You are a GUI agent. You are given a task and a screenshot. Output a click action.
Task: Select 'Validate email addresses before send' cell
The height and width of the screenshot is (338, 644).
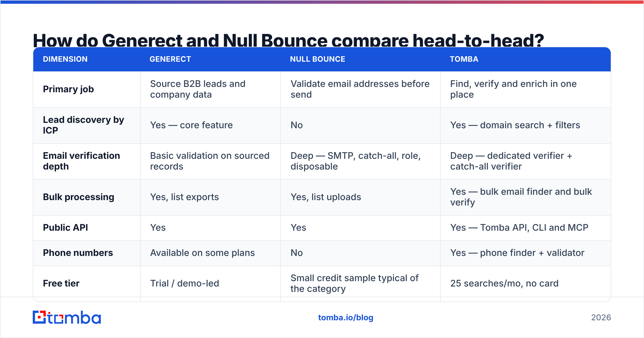tap(360, 89)
